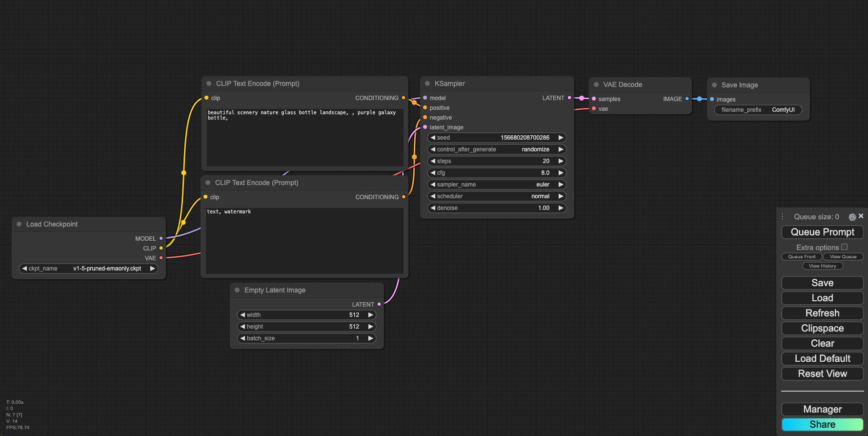Click the Save Image node collapse dot

714,85
